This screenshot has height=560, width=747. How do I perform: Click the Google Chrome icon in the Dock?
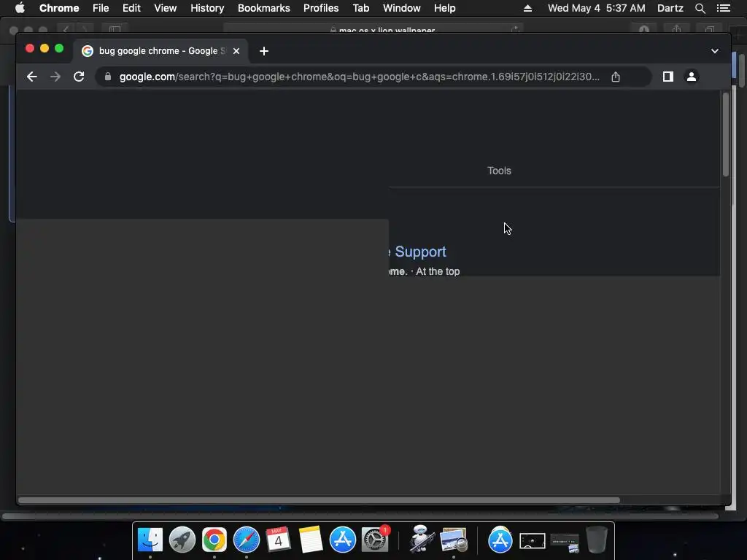(214, 540)
